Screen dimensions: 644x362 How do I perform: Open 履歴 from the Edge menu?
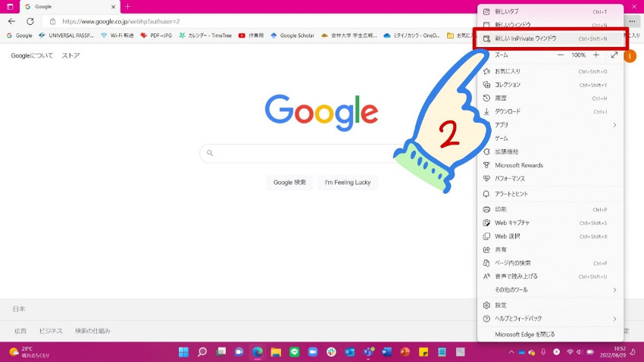click(550, 98)
